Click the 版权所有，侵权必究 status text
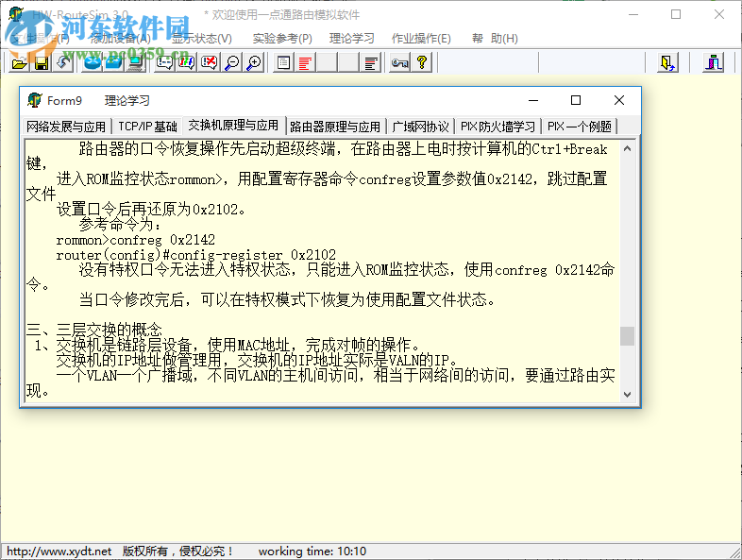Image resolution: width=742 pixels, height=560 pixels. [177, 552]
